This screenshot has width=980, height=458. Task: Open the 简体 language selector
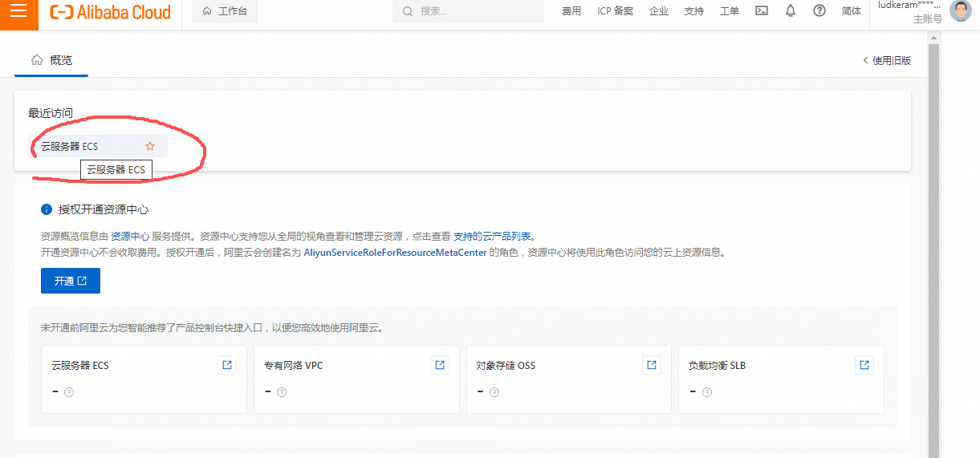pyautogui.click(x=852, y=11)
